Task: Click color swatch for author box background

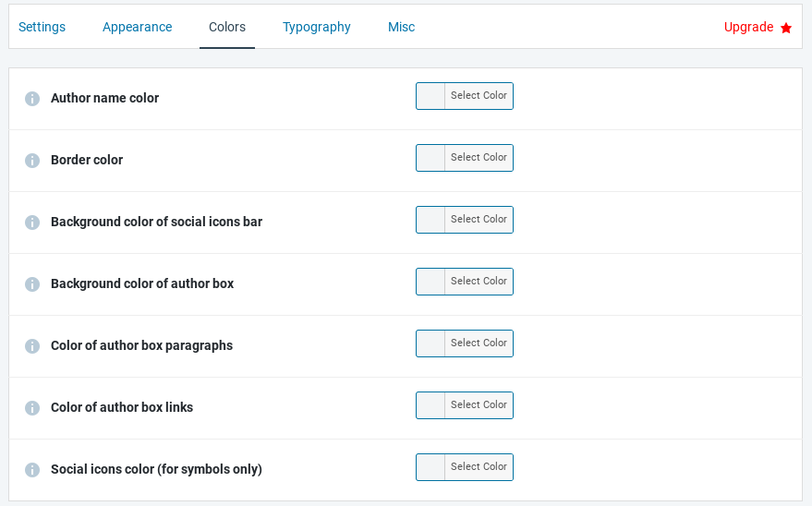Action: coord(431,282)
